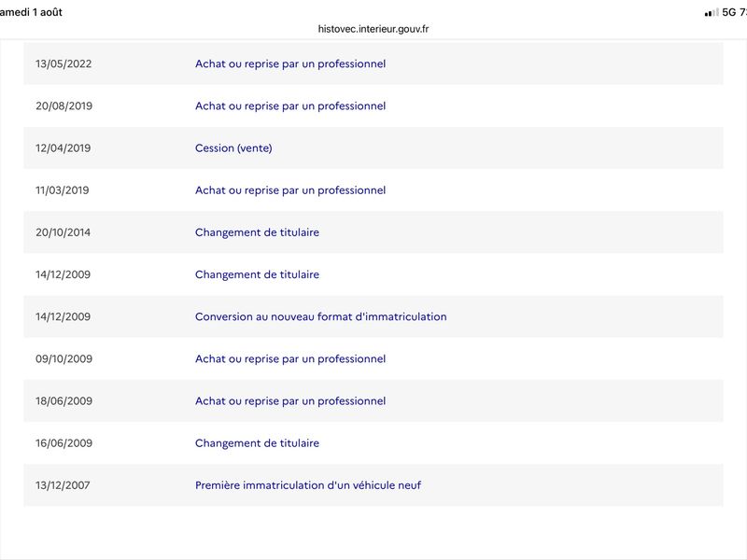Tap the date in the status bar

point(31,12)
